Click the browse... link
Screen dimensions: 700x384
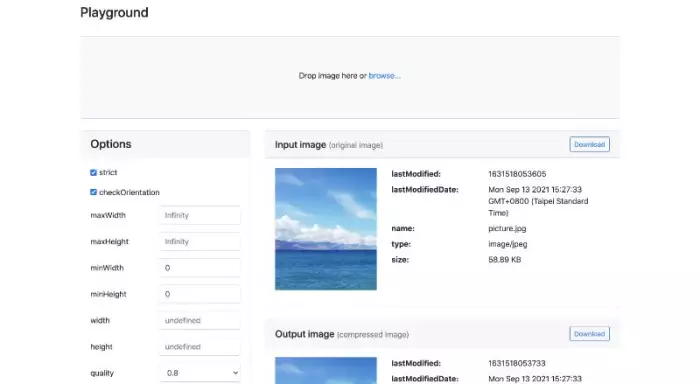point(384,76)
